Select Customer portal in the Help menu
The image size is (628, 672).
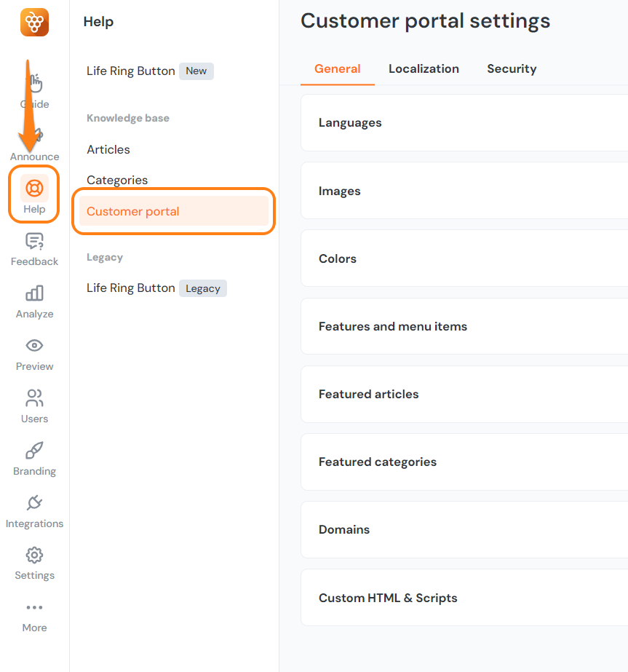[132, 211]
